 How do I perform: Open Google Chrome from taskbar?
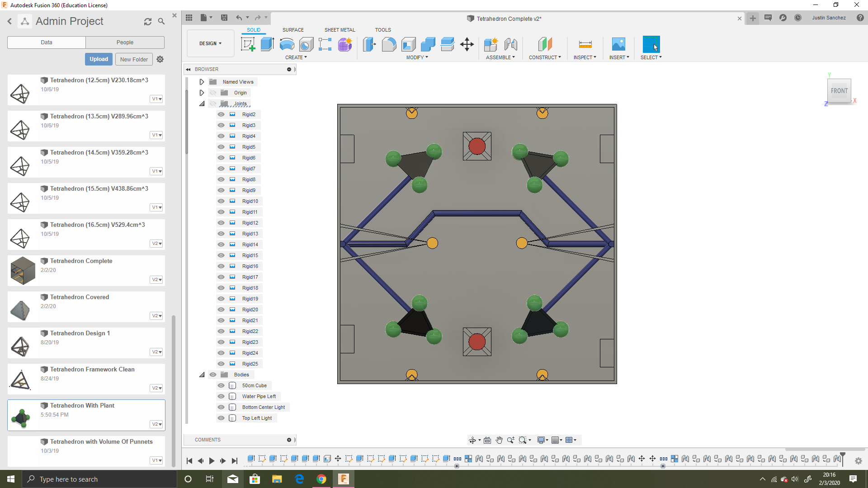[x=321, y=479]
